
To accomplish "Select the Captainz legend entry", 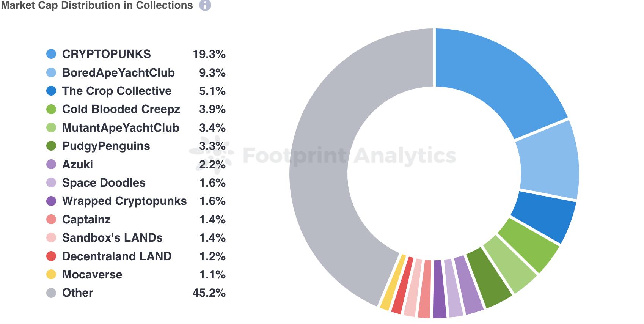I will point(86,220).
